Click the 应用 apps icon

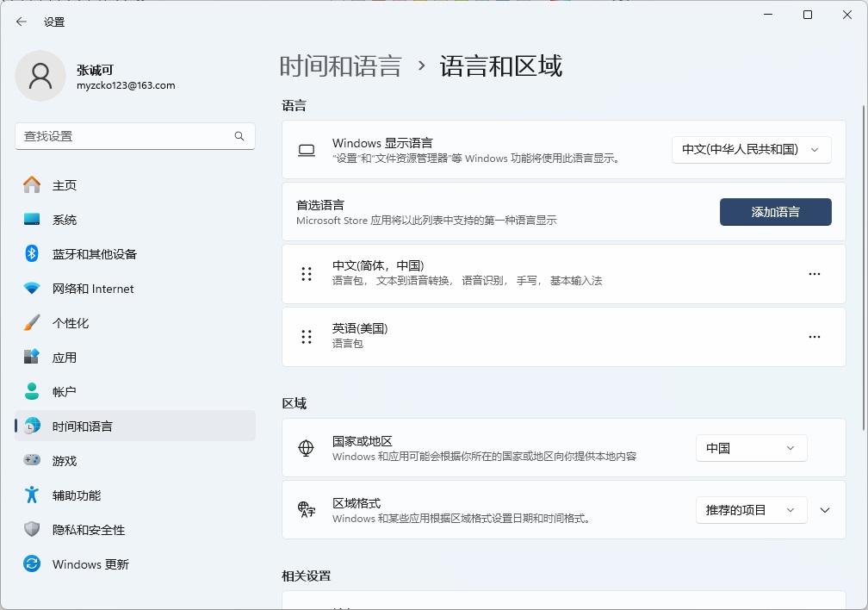pyautogui.click(x=32, y=358)
